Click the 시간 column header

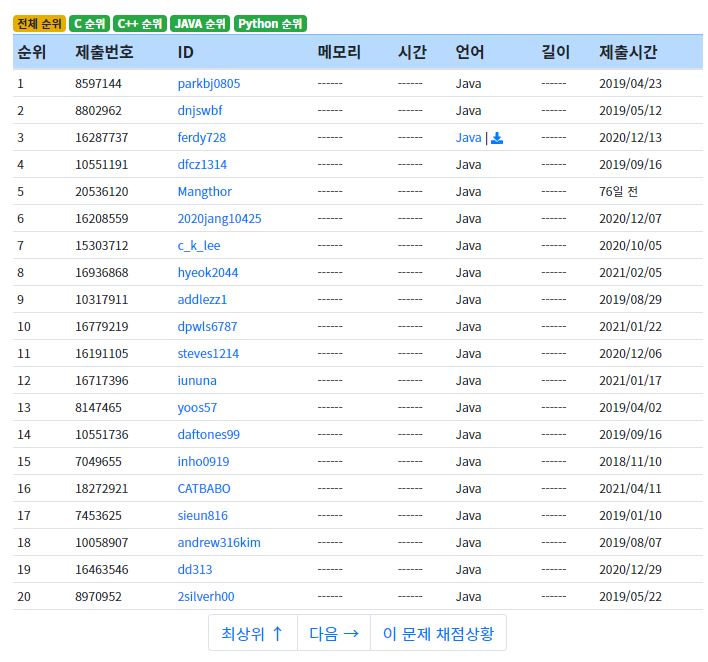(x=412, y=52)
